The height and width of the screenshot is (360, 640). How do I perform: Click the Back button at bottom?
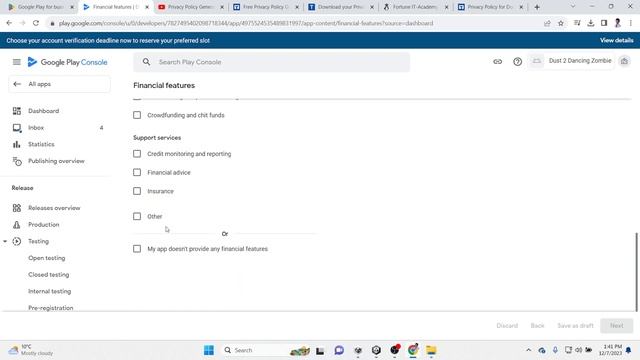(x=537, y=326)
